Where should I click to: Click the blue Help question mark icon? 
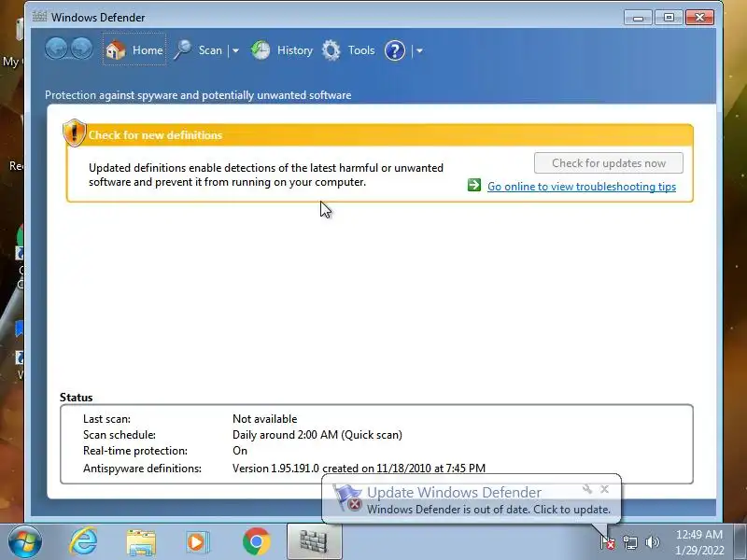coord(395,50)
